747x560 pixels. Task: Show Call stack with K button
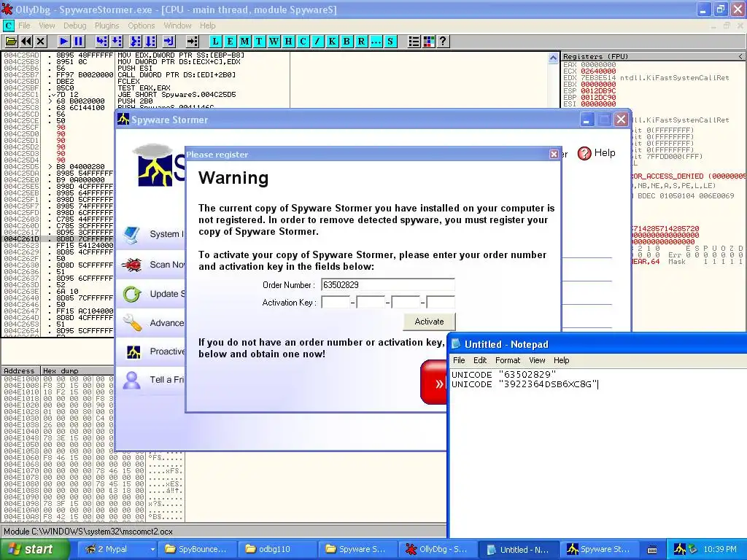point(332,42)
